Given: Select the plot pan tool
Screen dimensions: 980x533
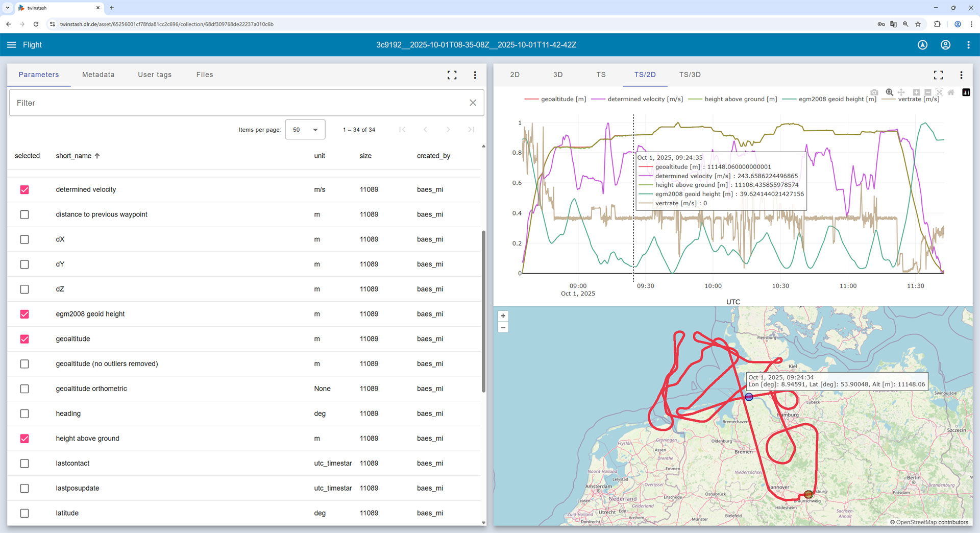Looking at the screenshot, I should pos(901,92).
